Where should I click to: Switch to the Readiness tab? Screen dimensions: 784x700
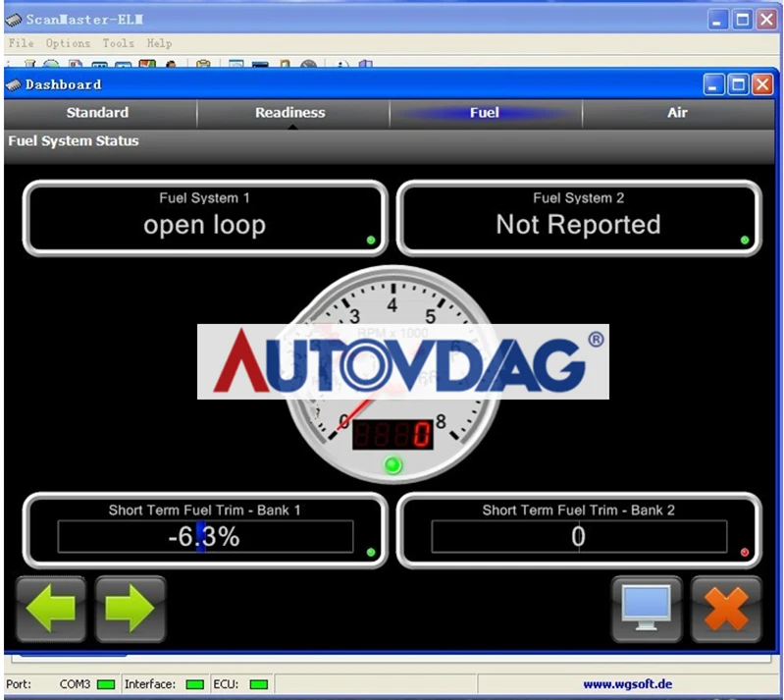(290, 113)
